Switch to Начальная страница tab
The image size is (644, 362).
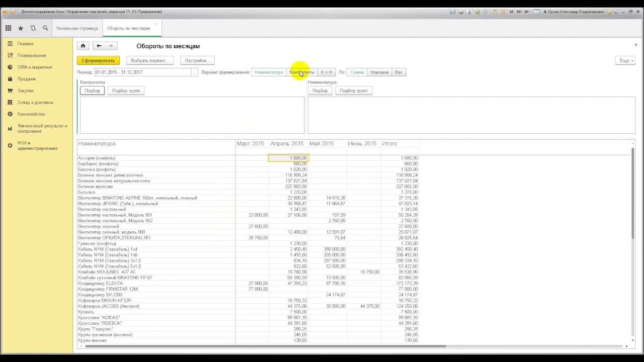(77, 28)
